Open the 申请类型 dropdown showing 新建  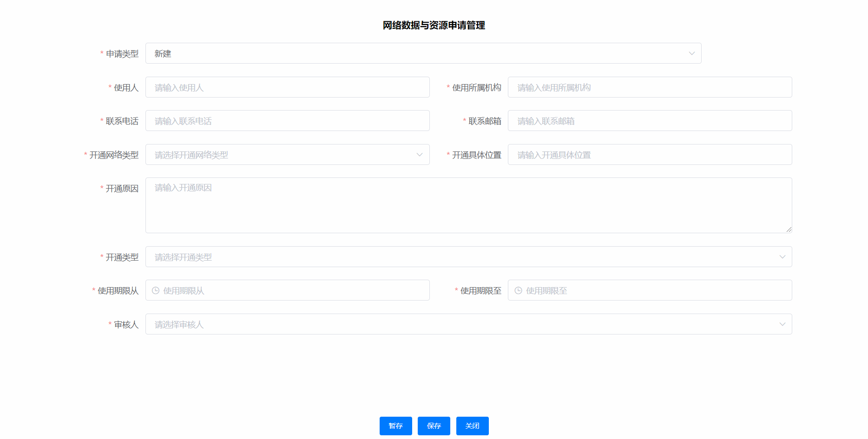[423, 53]
